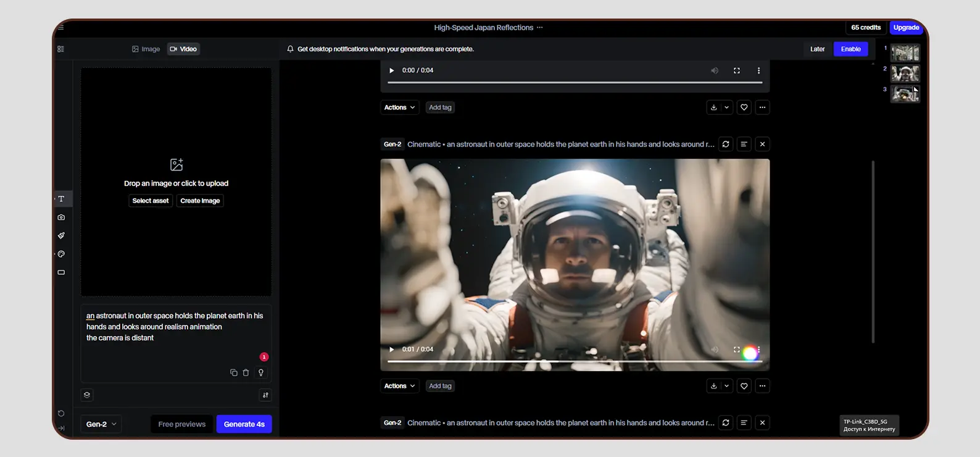Click the upload image icon in drop area

point(176,164)
